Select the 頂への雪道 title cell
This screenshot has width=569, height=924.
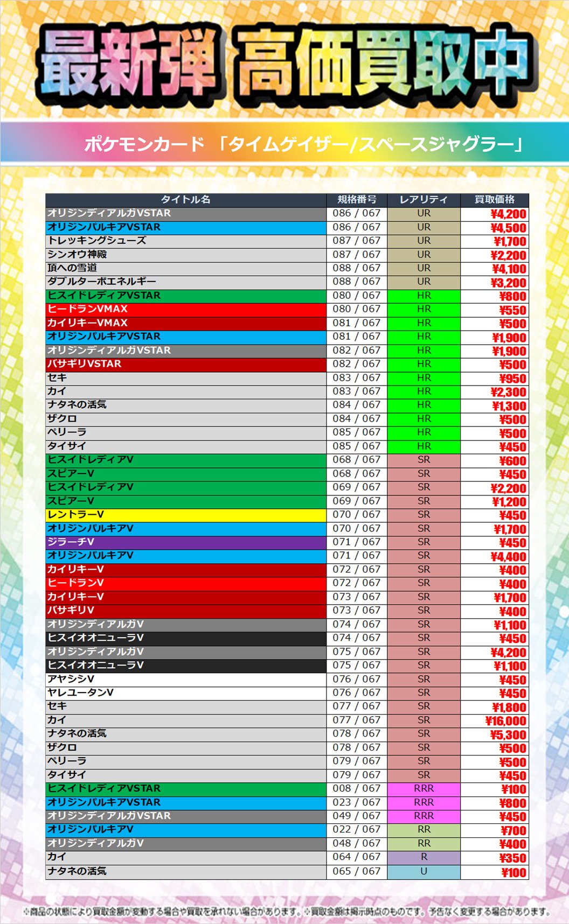point(186,268)
